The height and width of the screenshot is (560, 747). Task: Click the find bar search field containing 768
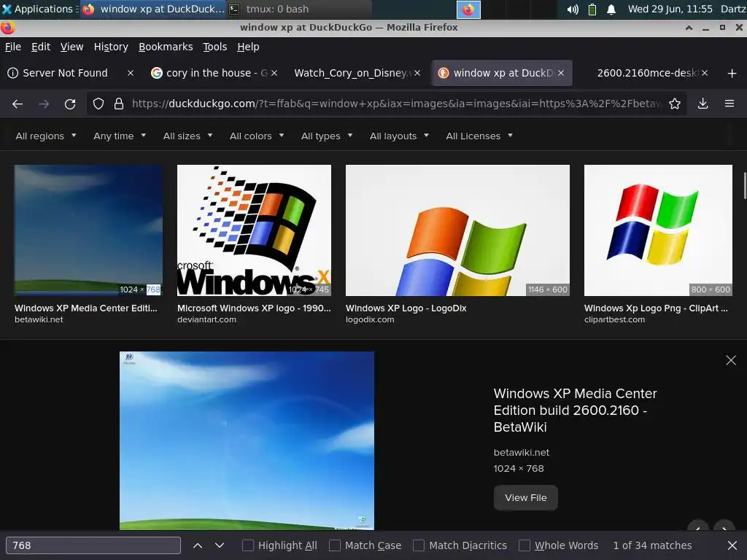[x=93, y=545]
